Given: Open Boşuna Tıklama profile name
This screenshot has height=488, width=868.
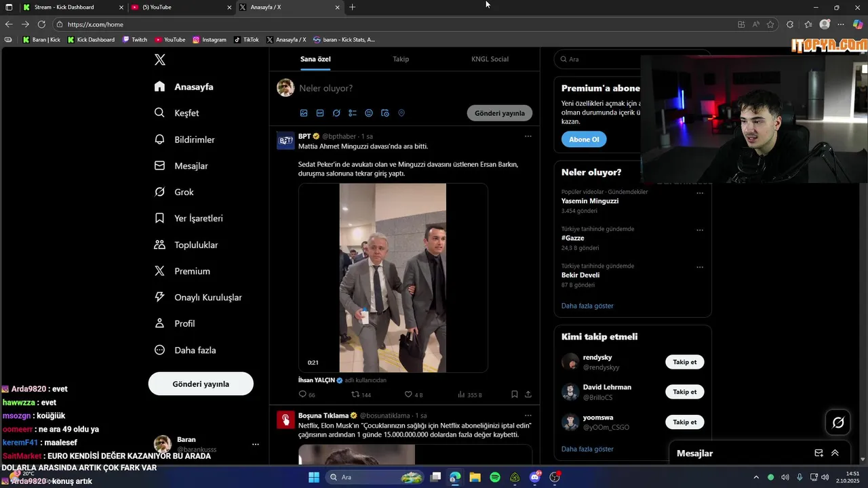Looking at the screenshot, I should click(x=323, y=415).
